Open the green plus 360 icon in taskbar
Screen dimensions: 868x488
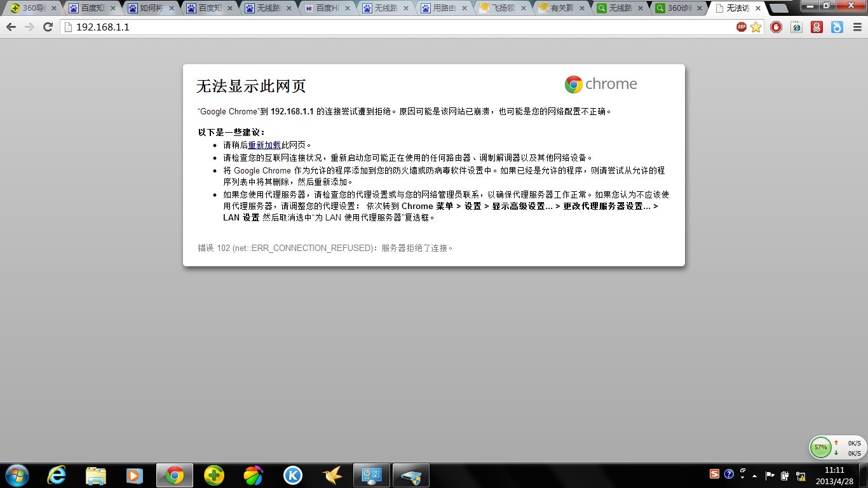(x=214, y=475)
